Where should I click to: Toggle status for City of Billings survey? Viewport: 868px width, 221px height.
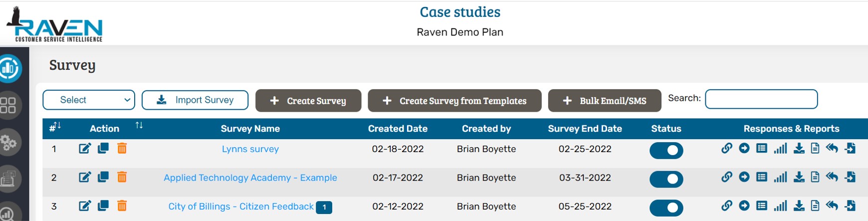pyautogui.click(x=666, y=207)
